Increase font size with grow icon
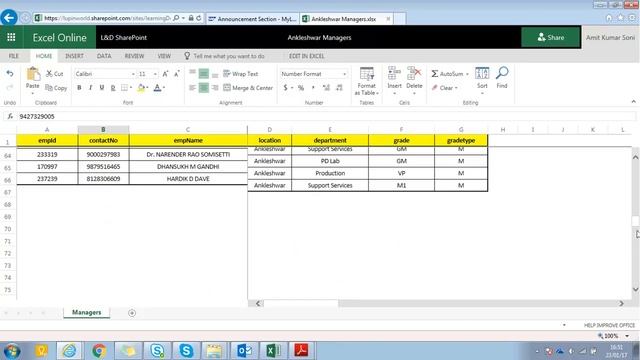This screenshot has width=640, height=360. [x=165, y=74]
